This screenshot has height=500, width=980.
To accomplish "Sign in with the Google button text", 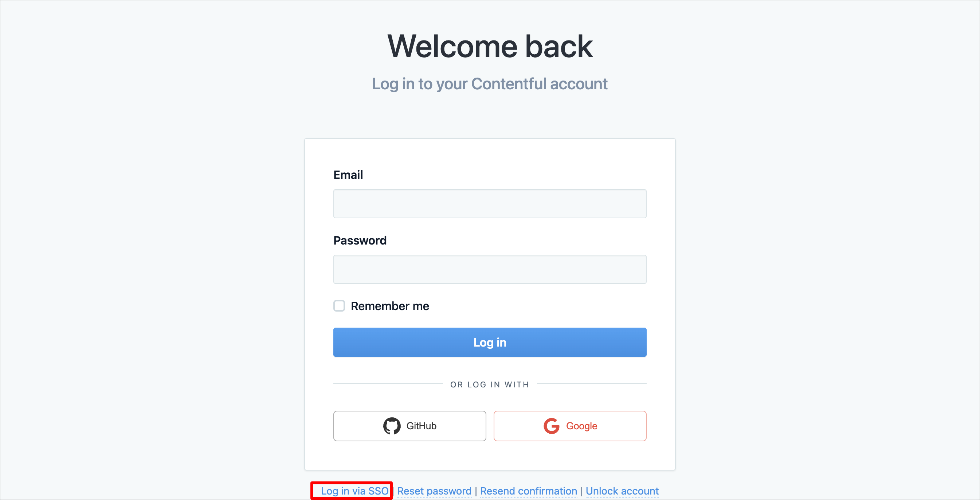I will 581,426.
